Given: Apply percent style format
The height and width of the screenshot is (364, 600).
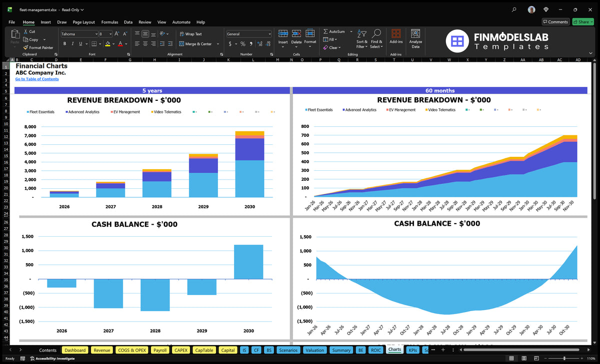Looking at the screenshot, I should coord(243,44).
